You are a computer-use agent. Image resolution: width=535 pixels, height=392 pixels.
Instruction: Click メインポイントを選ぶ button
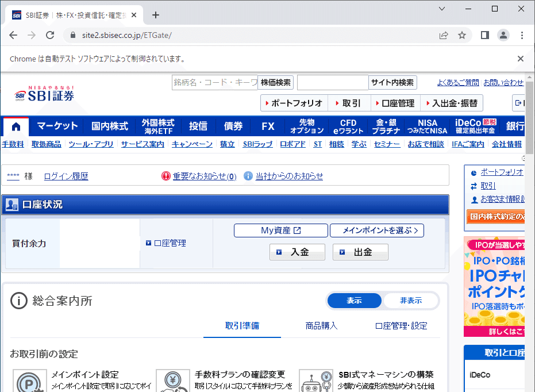(377, 230)
